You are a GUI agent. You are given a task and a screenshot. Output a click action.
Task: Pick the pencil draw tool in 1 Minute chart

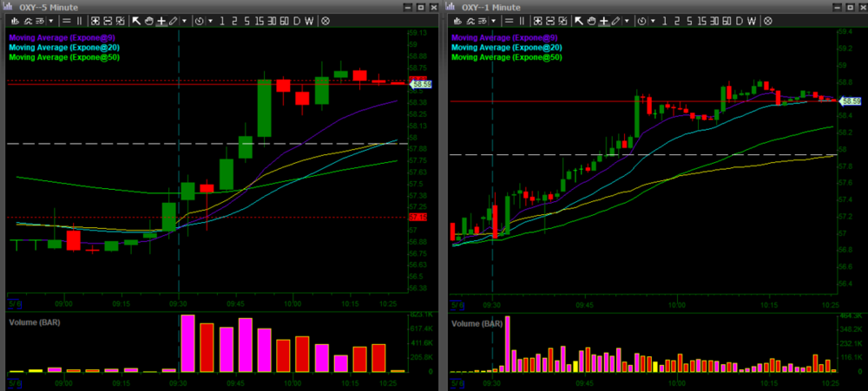615,19
